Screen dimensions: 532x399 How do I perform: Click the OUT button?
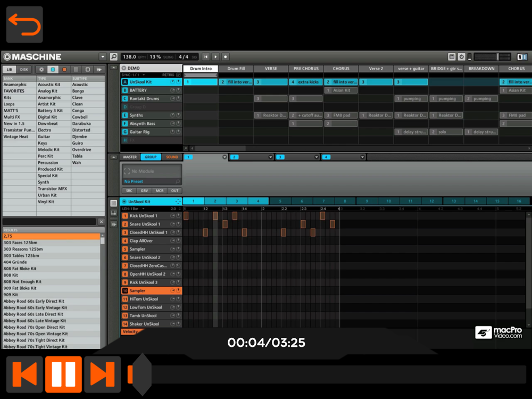174,190
